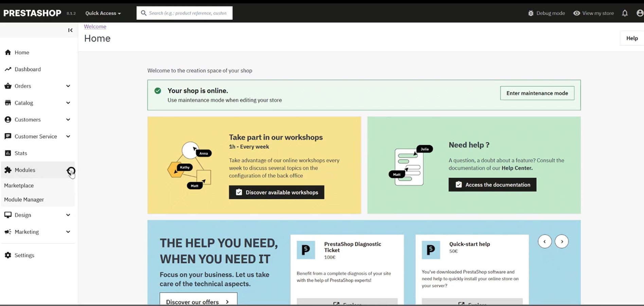
Task: Expand the Marketing submenu chevron
Action: point(68,232)
